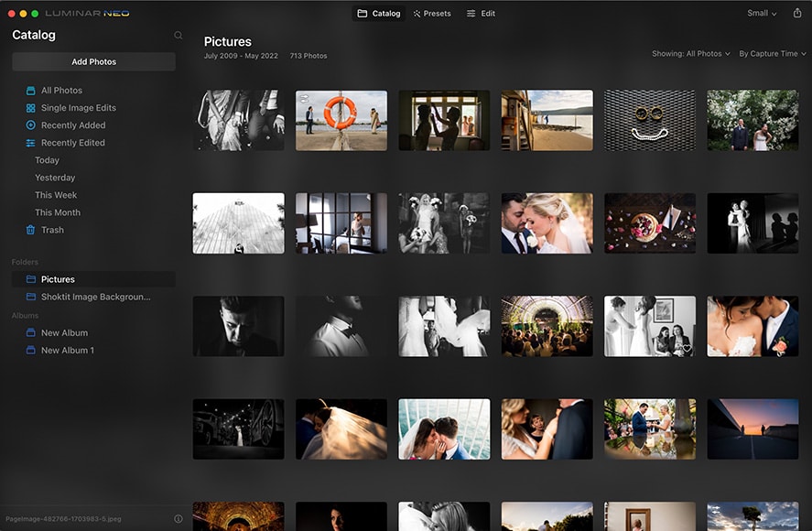This screenshot has width=812, height=531.
Task: Select the window silhouette getting-ready photo
Action: 444,120
